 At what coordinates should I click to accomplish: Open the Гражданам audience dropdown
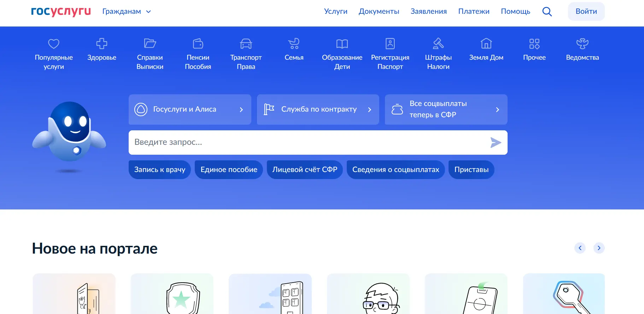coord(127,11)
